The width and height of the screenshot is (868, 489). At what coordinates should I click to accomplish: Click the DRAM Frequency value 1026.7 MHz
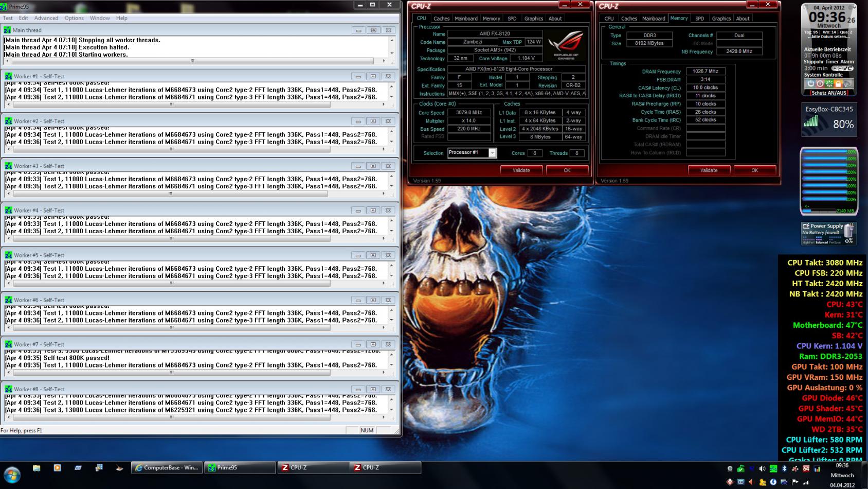[x=706, y=71]
